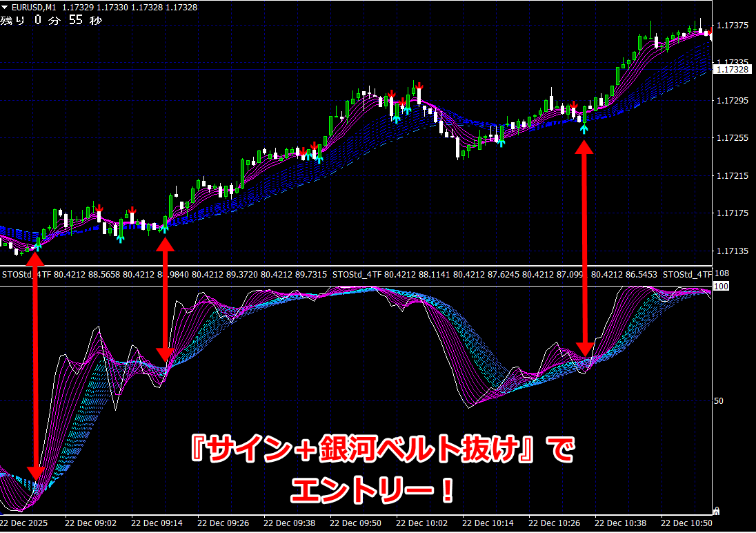This screenshot has width=756, height=533.
Task: Click the 1.17135 price axis label
Action: (733, 251)
